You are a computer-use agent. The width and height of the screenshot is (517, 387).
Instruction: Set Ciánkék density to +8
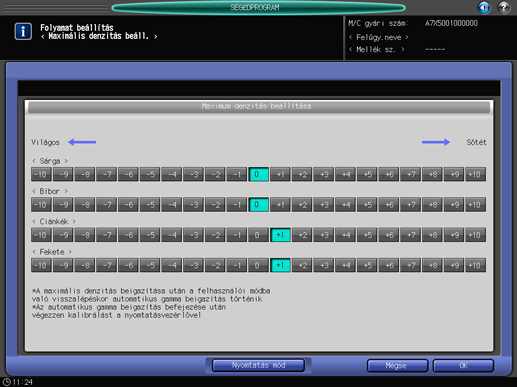coord(432,235)
